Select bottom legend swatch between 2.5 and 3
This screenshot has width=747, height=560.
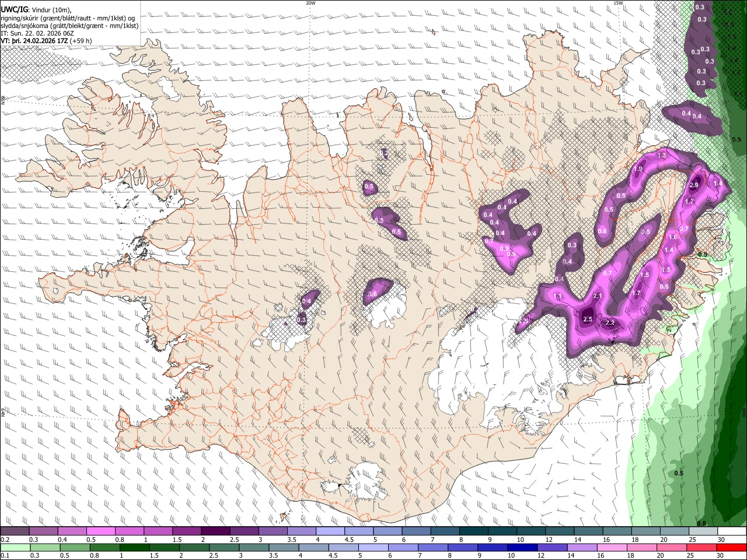pos(224,548)
